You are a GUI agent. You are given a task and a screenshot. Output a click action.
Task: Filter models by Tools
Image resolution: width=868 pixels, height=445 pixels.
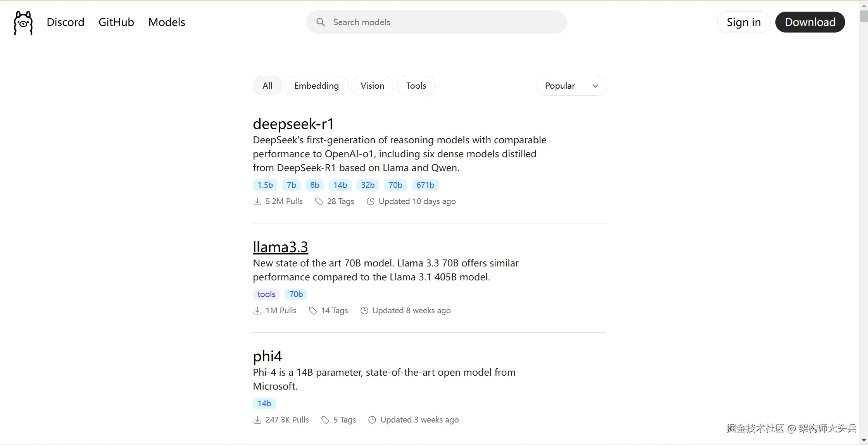pyautogui.click(x=416, y=86)
